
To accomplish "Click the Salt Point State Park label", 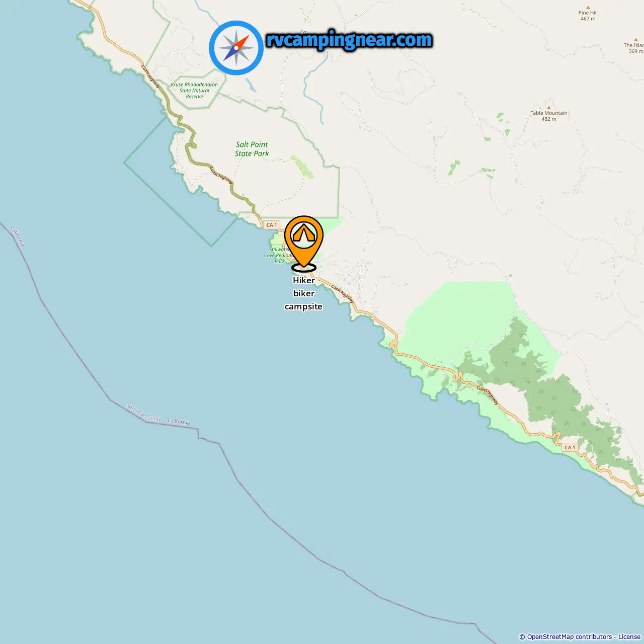I will point(252,149).
